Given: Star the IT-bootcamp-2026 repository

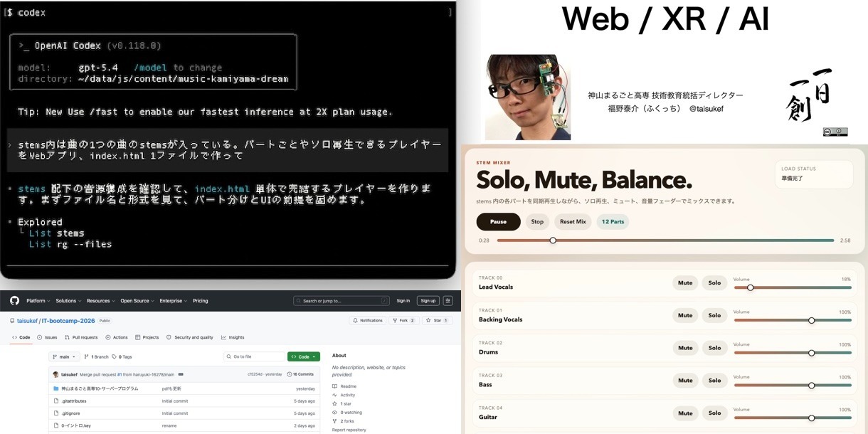Looking at the screenshot, I should [437, 320].
